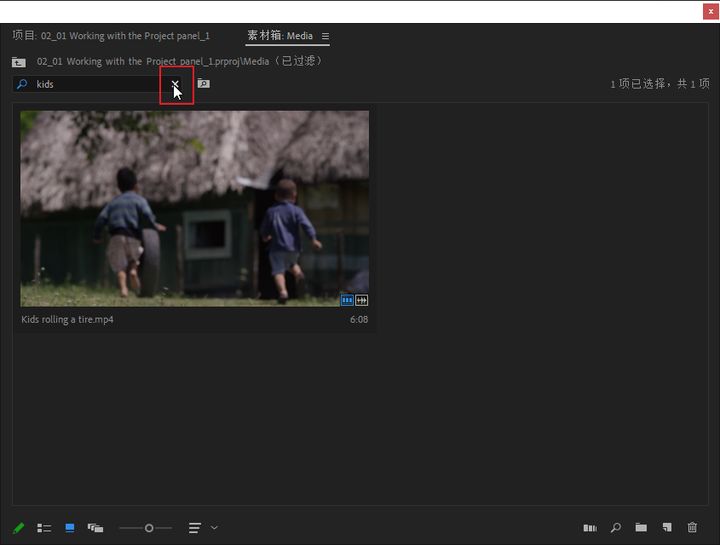Click the trash Clear icon
Viewport: 720px width, 545px height.
click(x=692, y=528)
